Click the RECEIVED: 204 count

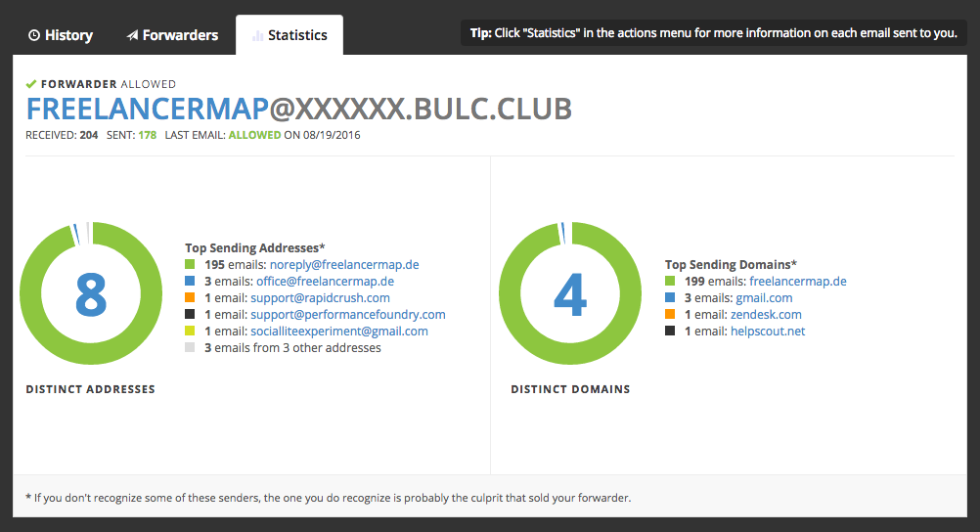pos(62,135)
